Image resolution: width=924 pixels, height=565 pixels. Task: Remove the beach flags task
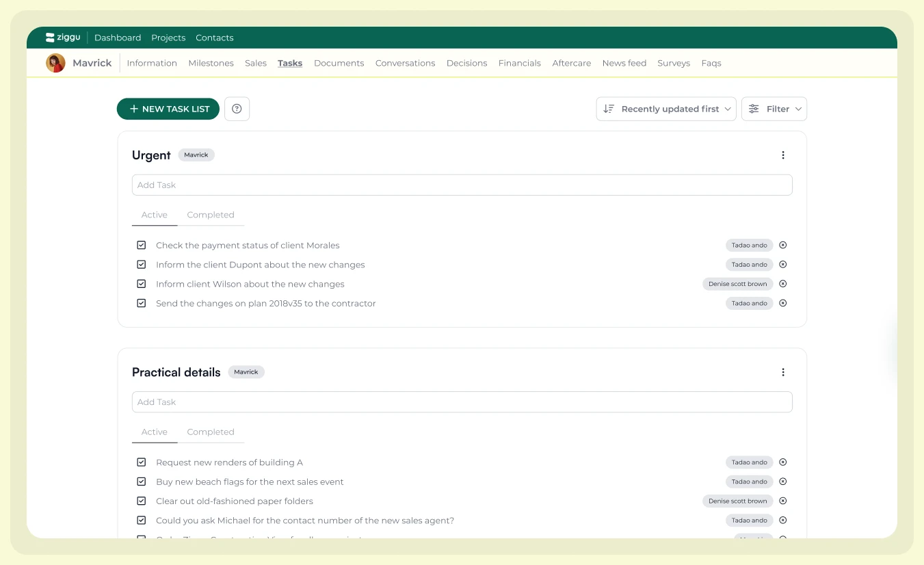783,482
